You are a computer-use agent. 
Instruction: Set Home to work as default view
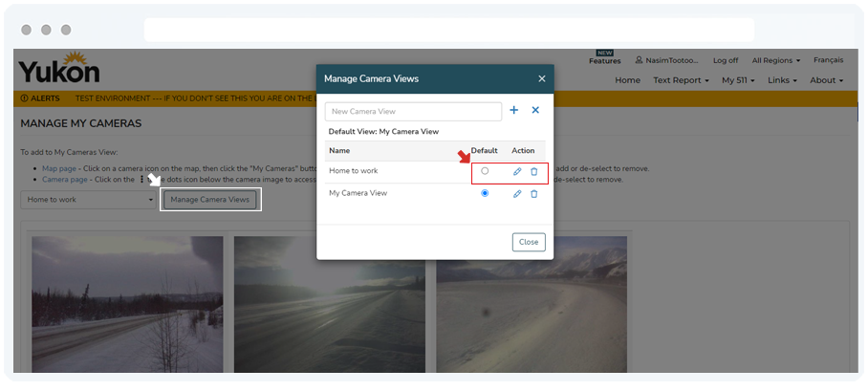pos(485,171)
